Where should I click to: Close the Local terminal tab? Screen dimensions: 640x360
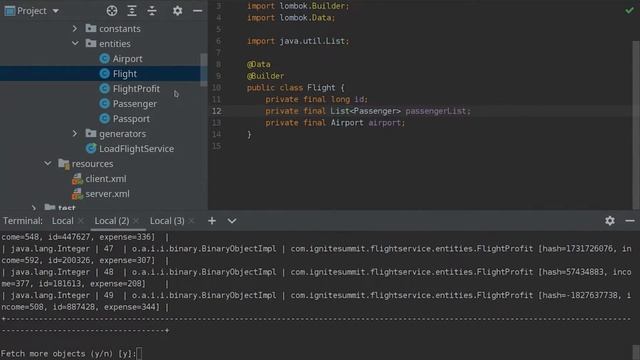(x=81, y=221)
